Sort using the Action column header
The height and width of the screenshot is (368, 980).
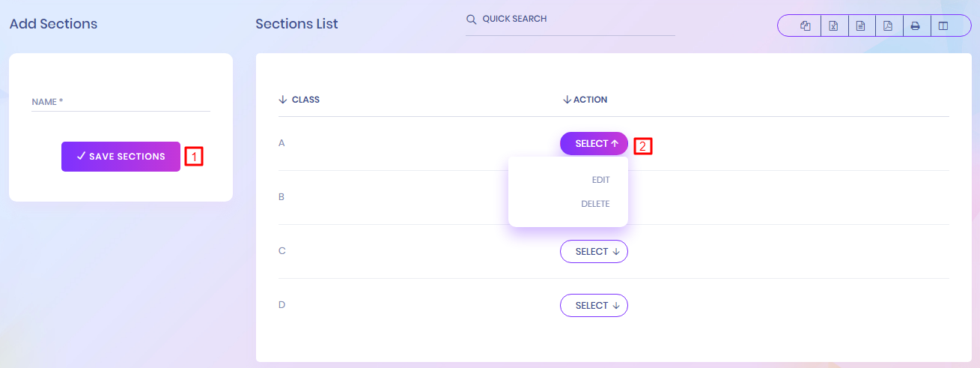(x=585, y=100)
